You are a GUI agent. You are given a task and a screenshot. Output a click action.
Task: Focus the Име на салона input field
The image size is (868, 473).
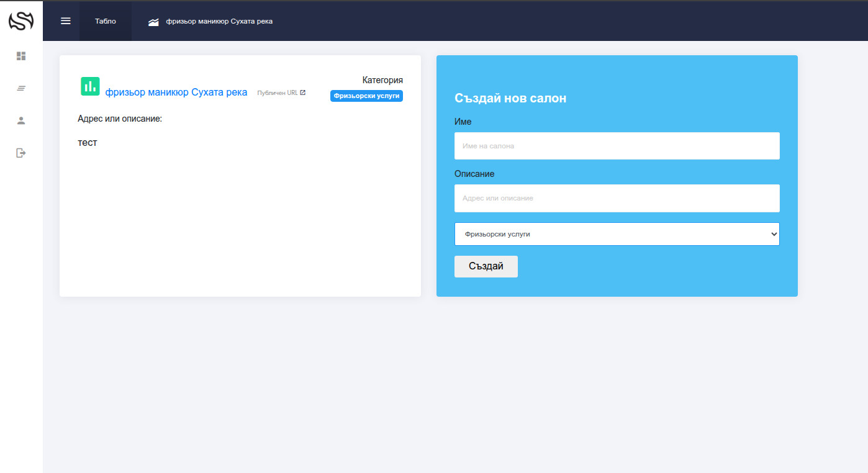click(x=617, y=146)
